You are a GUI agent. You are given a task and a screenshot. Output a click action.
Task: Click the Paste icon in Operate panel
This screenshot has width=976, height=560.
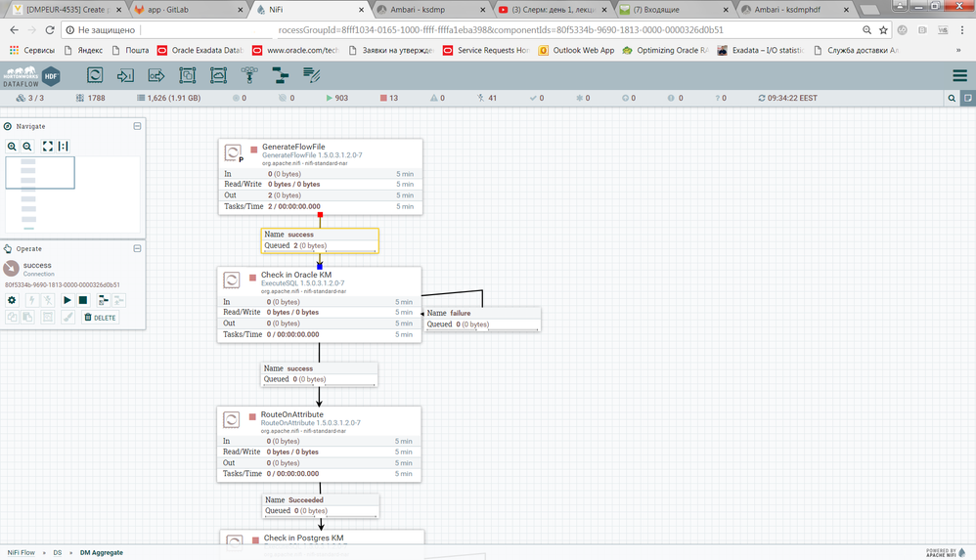(27, 318)
